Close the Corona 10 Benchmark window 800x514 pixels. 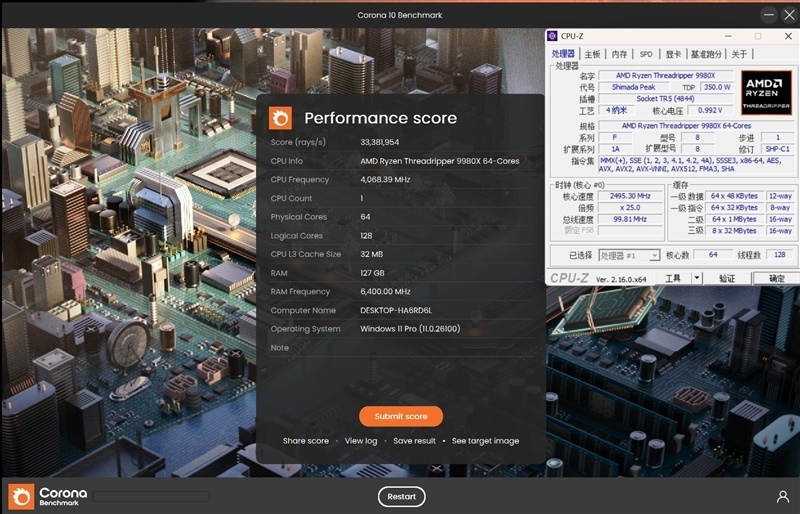(790, 14)
